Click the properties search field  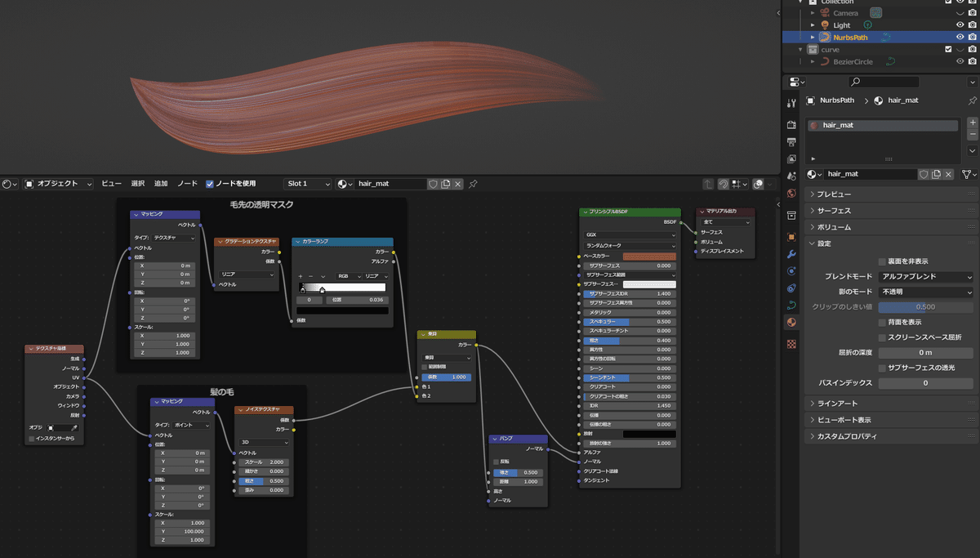pos(883,82)
